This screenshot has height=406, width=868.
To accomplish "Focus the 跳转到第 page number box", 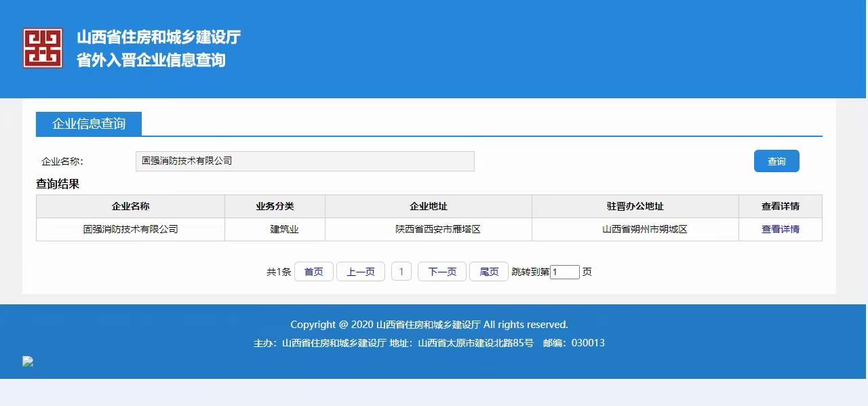I will 564,272.
